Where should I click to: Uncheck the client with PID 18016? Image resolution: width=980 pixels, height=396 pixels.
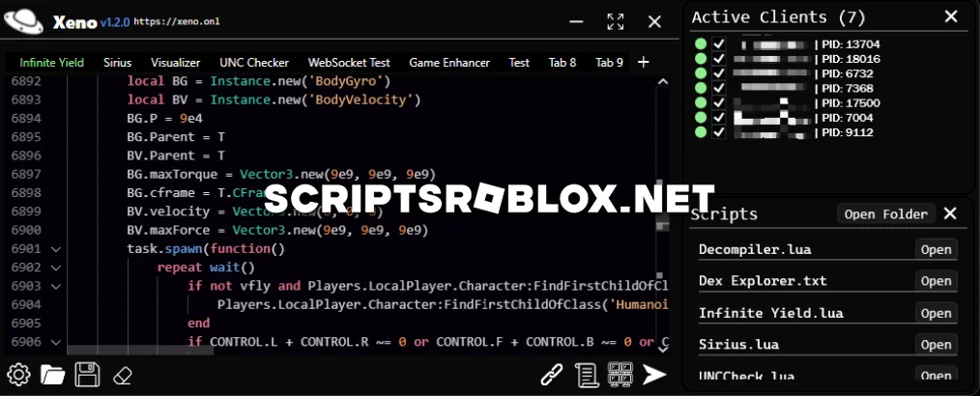[719, 59]
